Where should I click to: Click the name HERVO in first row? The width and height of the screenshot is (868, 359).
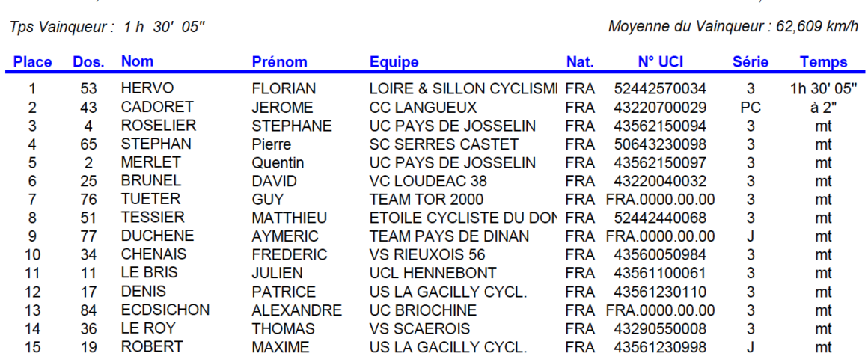147,88
